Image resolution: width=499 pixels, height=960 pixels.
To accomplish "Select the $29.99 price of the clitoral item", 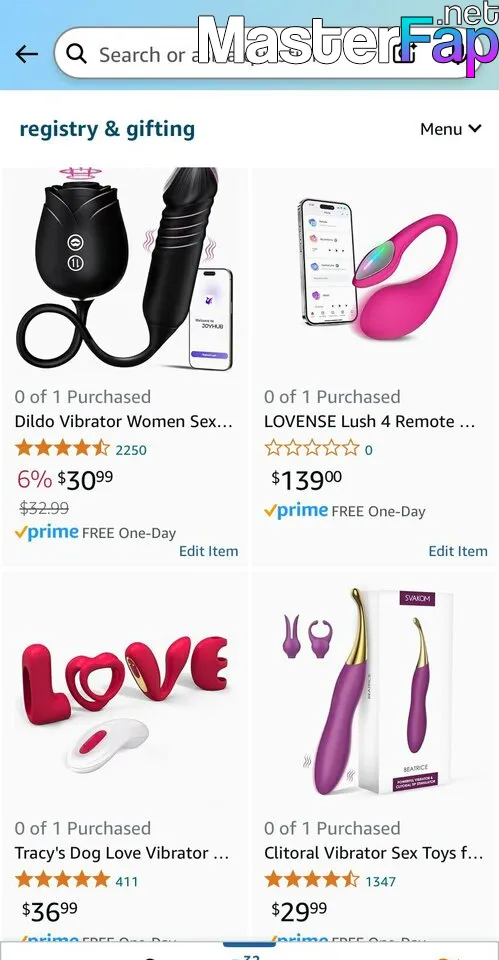I will [x=299, y=912].
